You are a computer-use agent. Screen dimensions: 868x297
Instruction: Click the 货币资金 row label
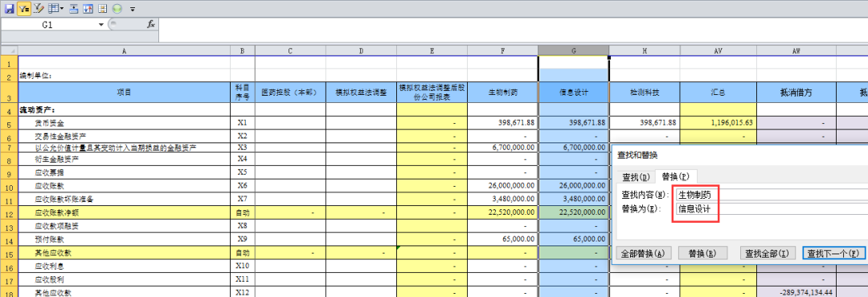tap(49, 123)
